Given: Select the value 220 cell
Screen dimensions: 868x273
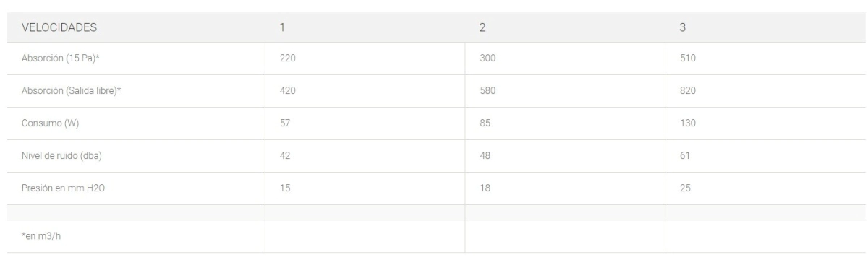Looking at the screenshot, I should (x=365, y=58).
